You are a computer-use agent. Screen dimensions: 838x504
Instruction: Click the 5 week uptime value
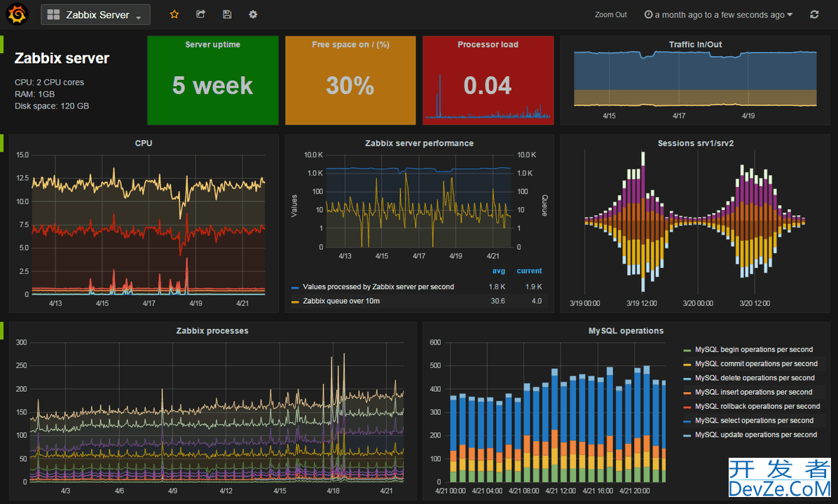pos(213,85)
